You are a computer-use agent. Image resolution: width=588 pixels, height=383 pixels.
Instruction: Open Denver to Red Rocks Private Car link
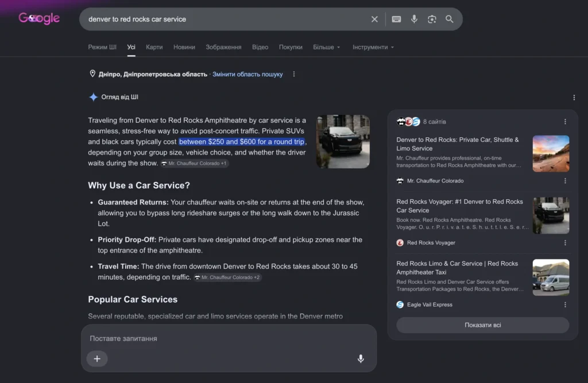pos(458,144)
